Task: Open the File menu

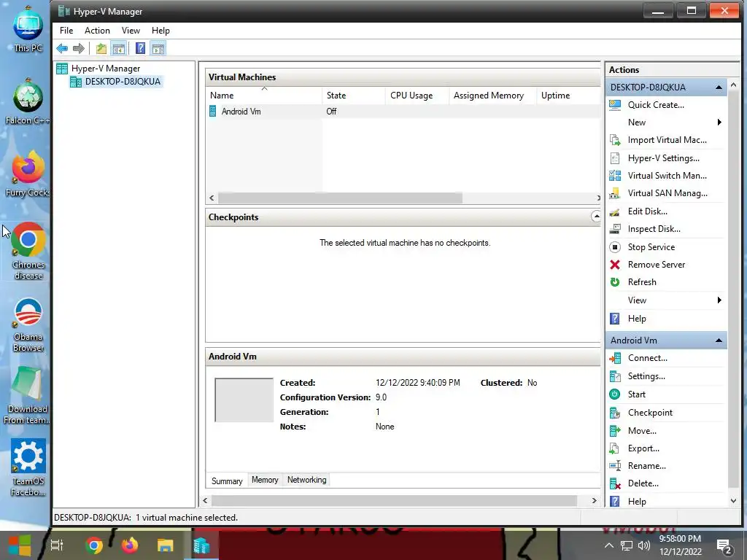Action: point(66,31)
